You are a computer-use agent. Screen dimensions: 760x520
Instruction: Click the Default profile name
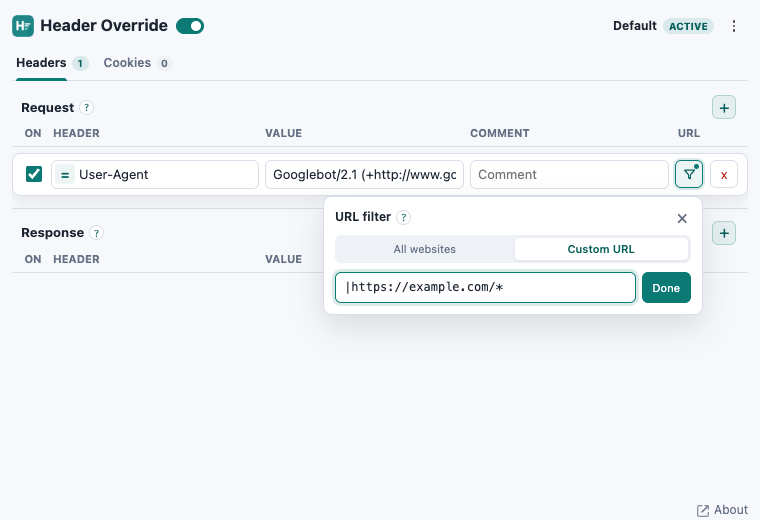pos(634,26)
